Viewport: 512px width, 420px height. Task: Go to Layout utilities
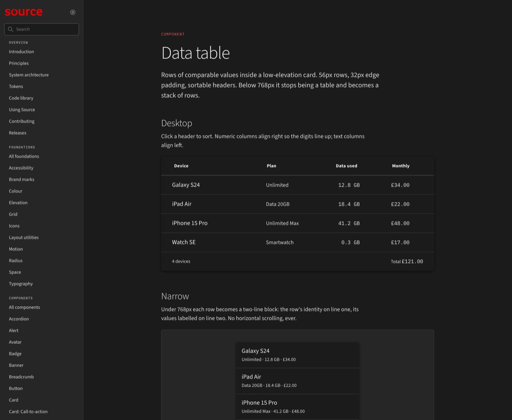tap(24, 238)
